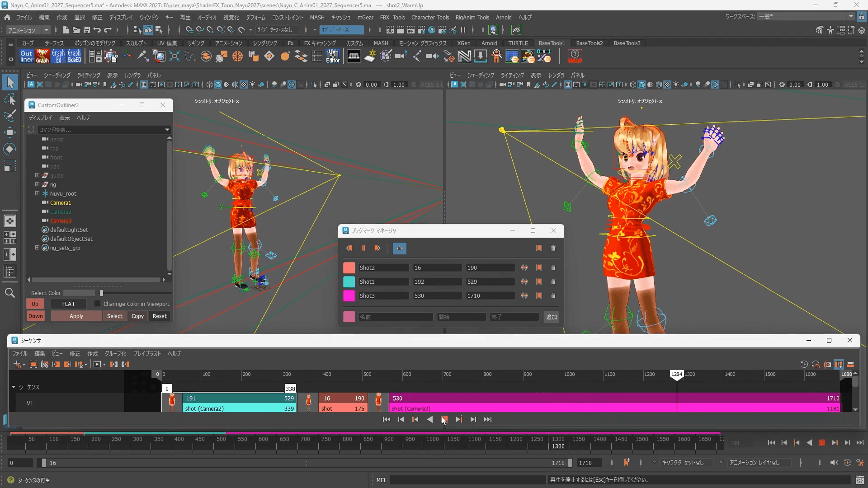
Task: Click the Copy button in CustomOutliner2
Action: (x=137, y=316)
